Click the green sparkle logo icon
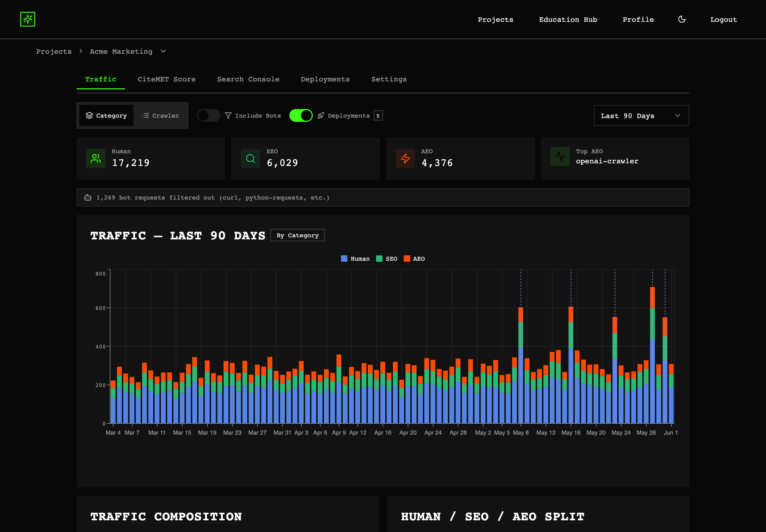 click(28, 19)
